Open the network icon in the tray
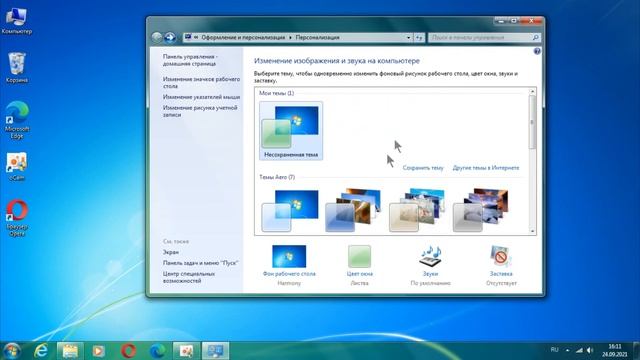The width and height of the screenshot is (640, 360). (579, 350)
